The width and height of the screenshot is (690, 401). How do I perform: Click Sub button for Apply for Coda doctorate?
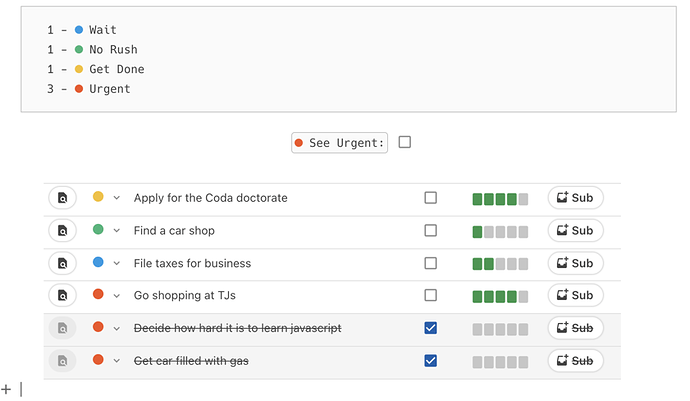click(x=575, y=198)
